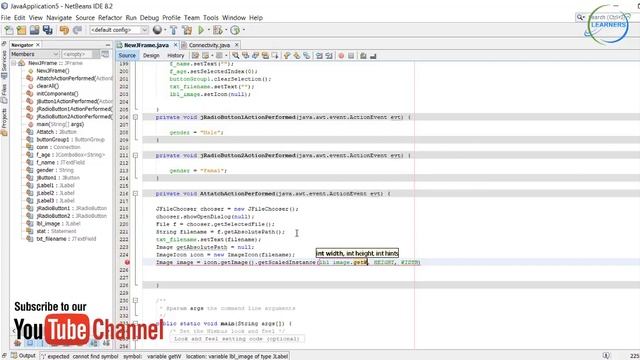Collapse the NewJFrame tree node in Navigator
This screenshot has height=360, width=640.
click(13, 63)
